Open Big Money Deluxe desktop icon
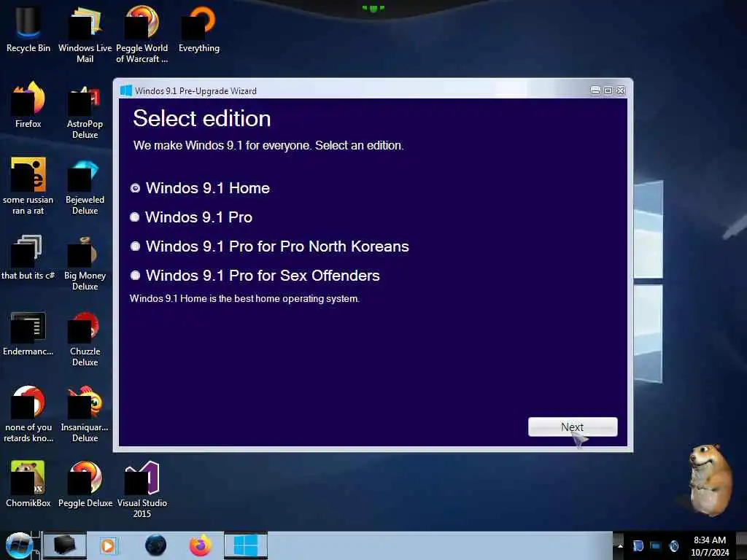The width and height of the screenshot is (747, 560). 85,262
